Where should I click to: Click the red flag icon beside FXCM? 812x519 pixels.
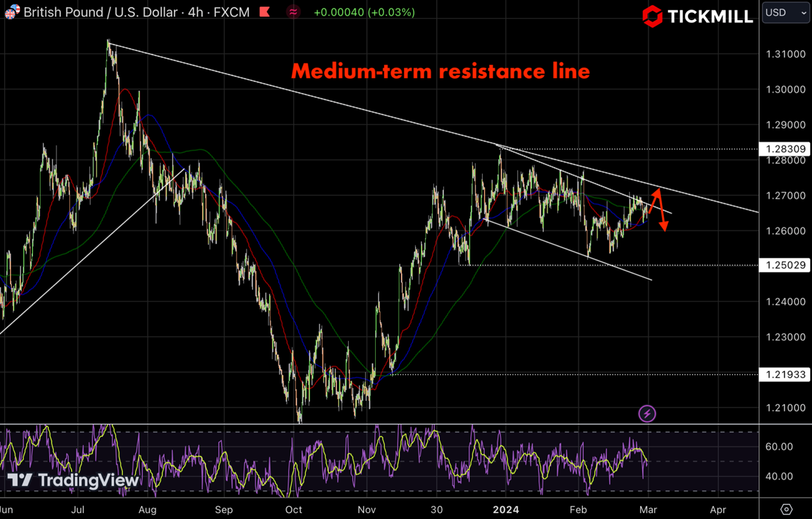click(265, 12)
